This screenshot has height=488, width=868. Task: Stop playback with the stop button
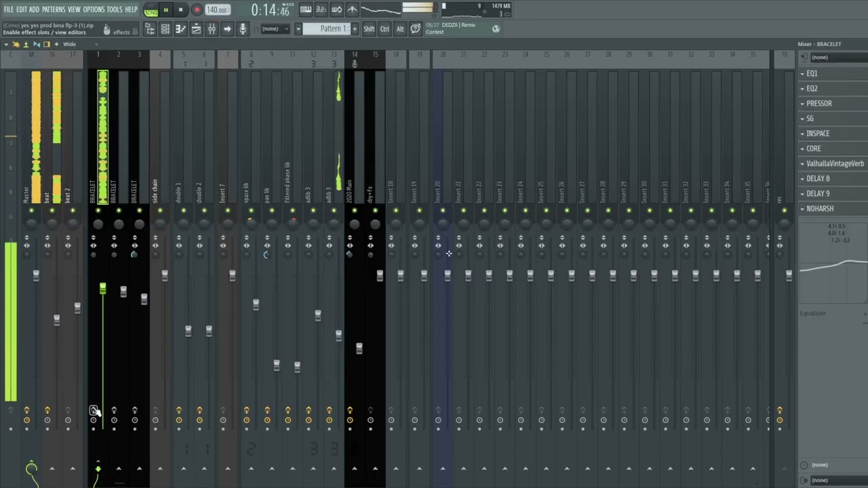(180, 10)
